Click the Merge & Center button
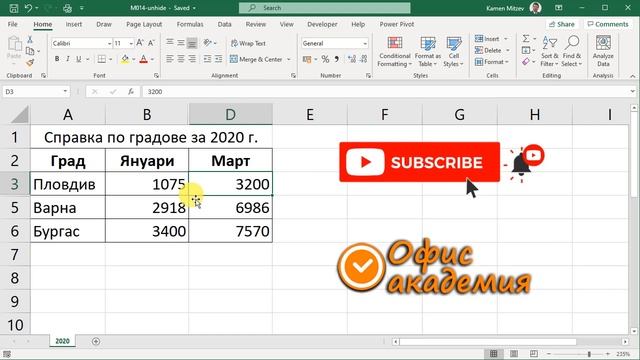Screen dimensions: 640x360 pyautogui.click(x=256, y=59)
